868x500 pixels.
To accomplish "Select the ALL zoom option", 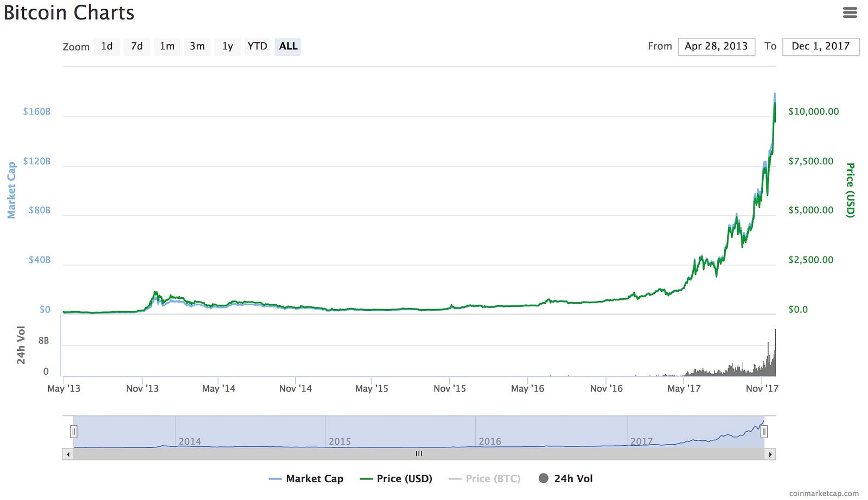I will [288, 47].
